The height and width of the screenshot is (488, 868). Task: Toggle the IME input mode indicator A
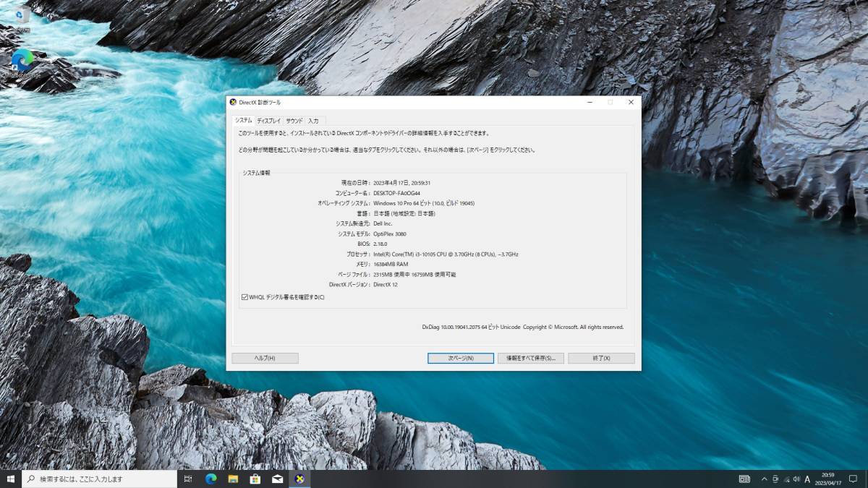point(807,479)
